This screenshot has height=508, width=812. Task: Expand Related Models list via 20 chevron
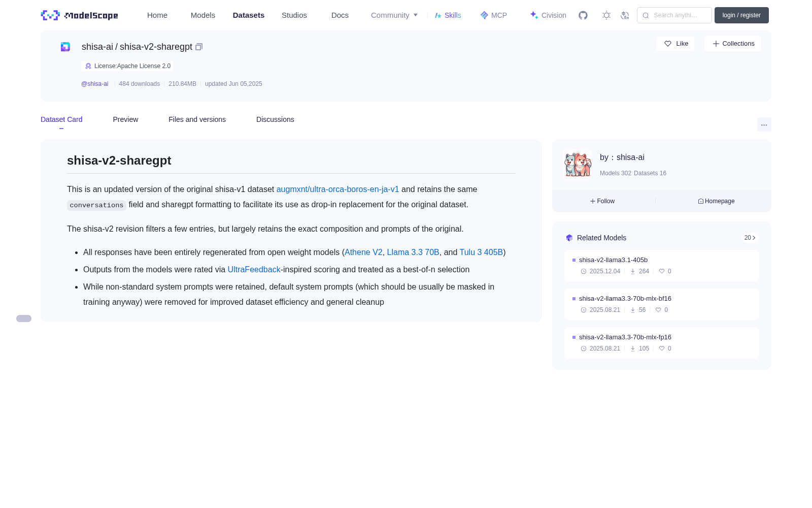pyautogui.click(x=750, y=238)
